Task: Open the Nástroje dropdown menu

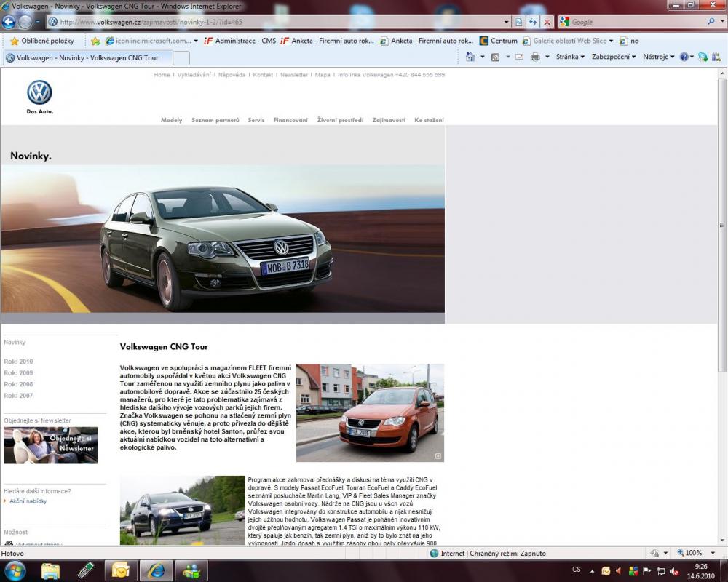Action: point(658,57)
